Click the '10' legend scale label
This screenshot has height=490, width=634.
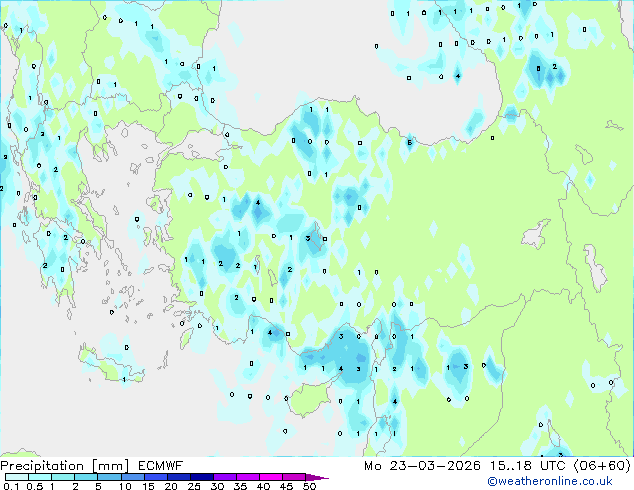(x=125, y=486)
